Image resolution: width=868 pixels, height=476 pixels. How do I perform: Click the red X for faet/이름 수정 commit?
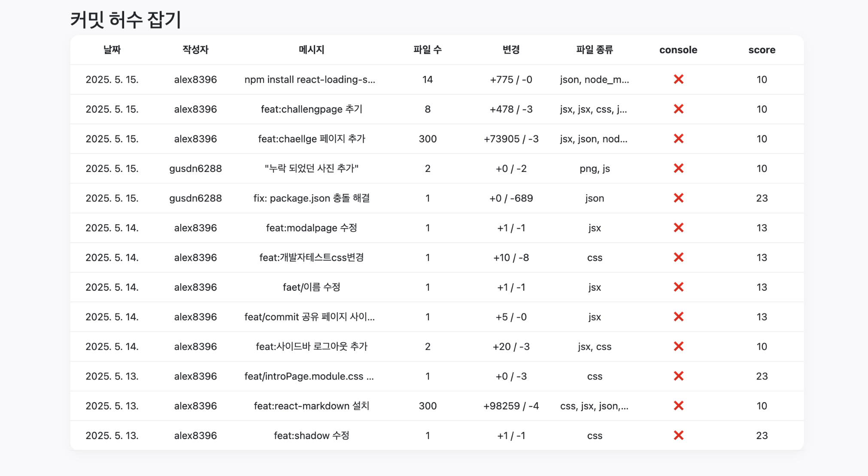678,287
